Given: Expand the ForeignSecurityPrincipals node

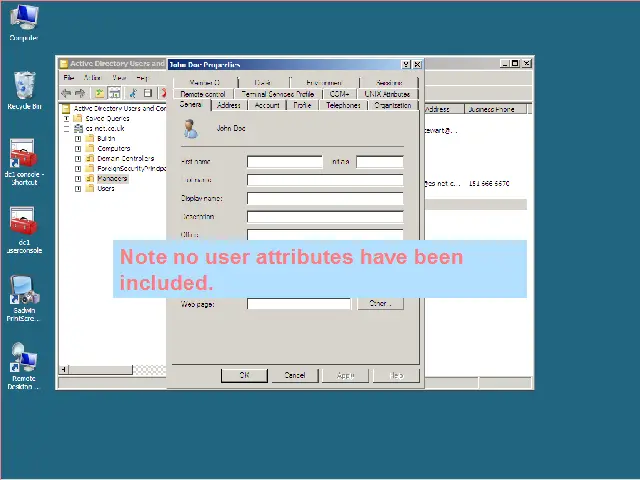Looking at the screenshot, I should click(x=78, y=169).
